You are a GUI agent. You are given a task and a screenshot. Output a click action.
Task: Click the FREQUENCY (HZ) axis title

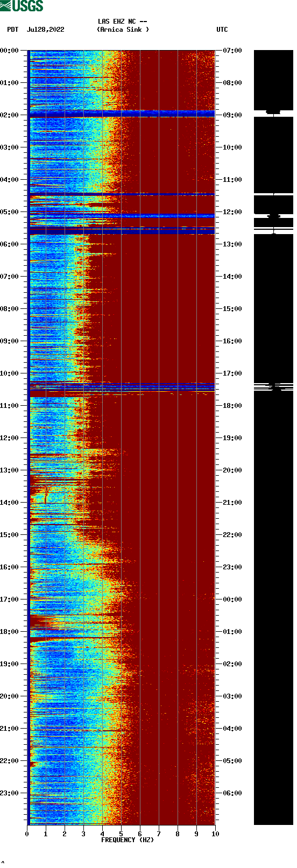(128, 840)
